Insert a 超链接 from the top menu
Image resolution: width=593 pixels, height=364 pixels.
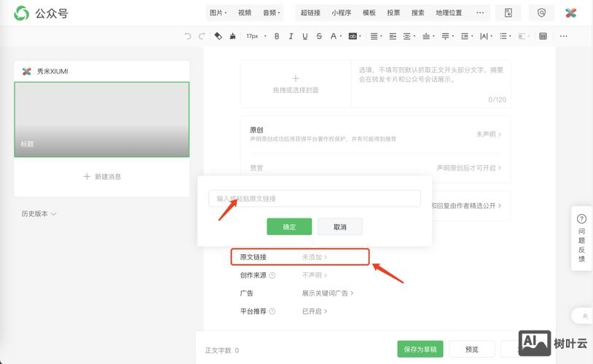310,13
